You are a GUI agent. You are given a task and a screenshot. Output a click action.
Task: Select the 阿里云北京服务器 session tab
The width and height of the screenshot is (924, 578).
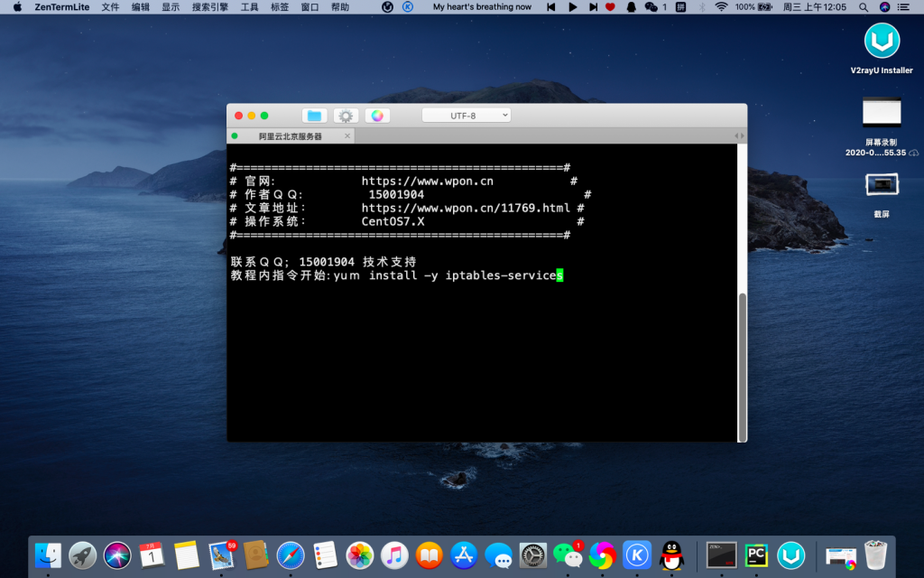pos(290,136)
